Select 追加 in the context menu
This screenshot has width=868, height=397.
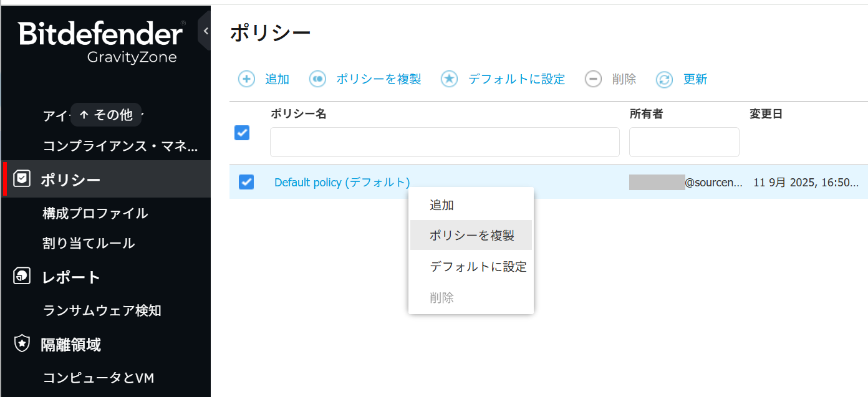pos(441,204)
